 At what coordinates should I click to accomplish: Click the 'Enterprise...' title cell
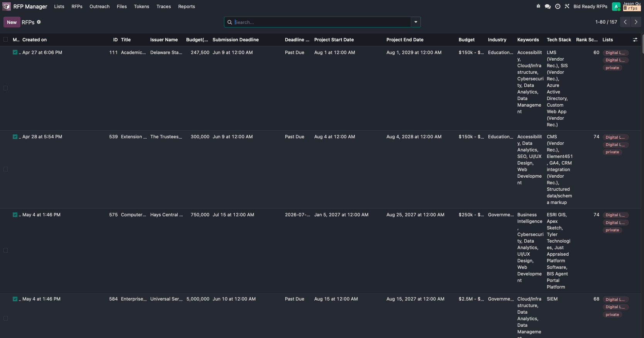tap(134, 299)
